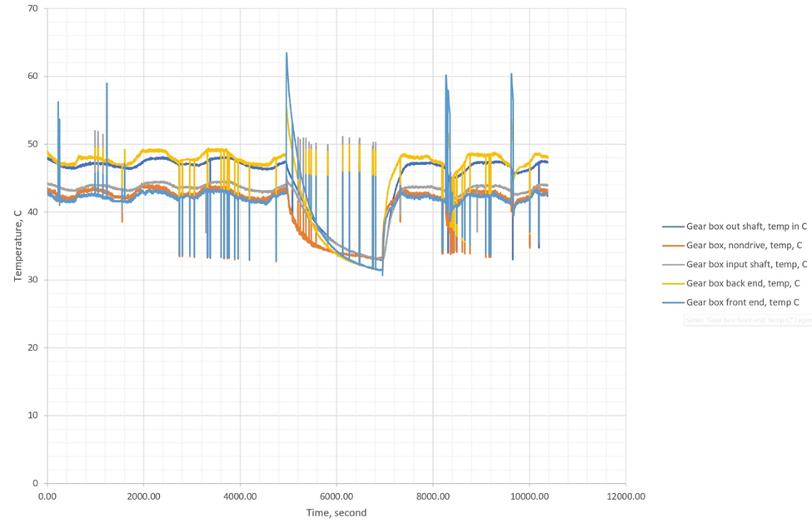This screenshot has width=812, height=528.
Task: Click the light blue marker for front end legend
Action: tap(672, 303)
